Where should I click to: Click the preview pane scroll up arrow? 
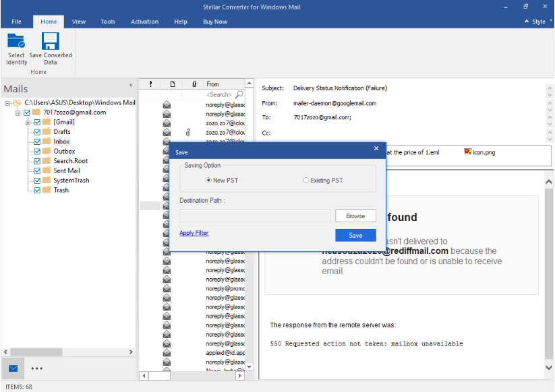pyautogui.click(x=549, y=182)
